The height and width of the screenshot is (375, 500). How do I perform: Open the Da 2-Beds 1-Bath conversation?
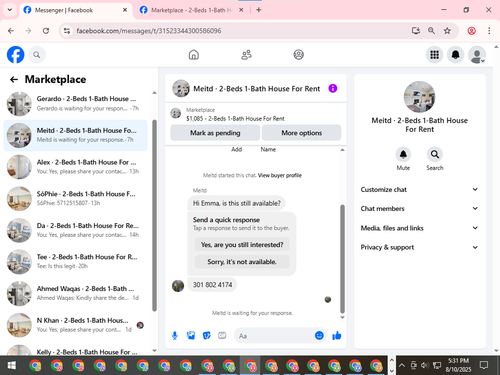click(x=75, y=230)
